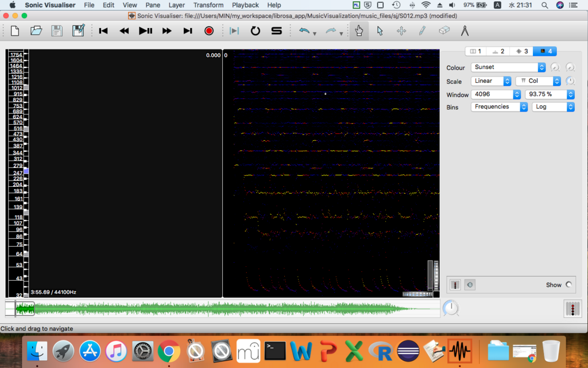Open the Pane menu
This screenshot has height=368, width=588.
pyautogui.click(x=153, y=5)
